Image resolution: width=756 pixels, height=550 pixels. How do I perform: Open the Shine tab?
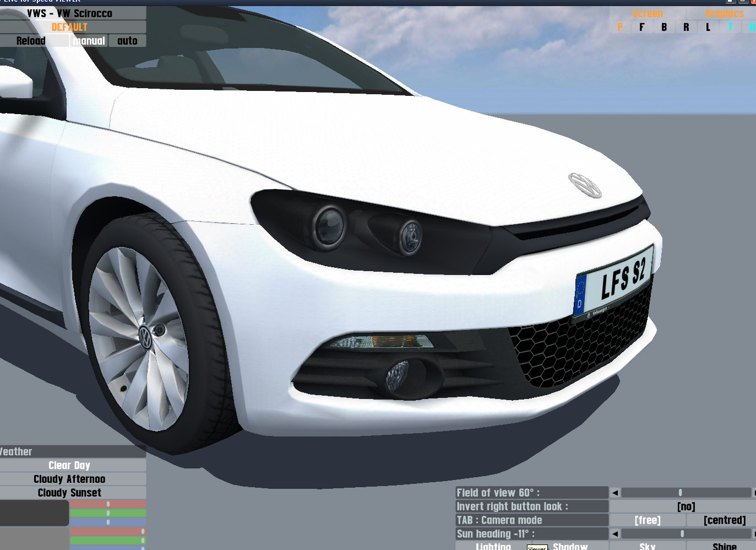click(x=724, y=546)
